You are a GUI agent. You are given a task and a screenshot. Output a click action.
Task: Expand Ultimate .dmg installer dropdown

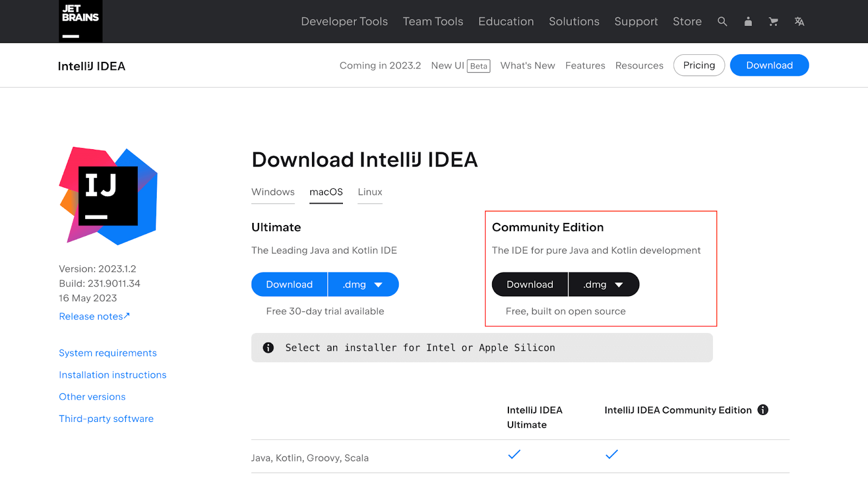pos(363,284)
